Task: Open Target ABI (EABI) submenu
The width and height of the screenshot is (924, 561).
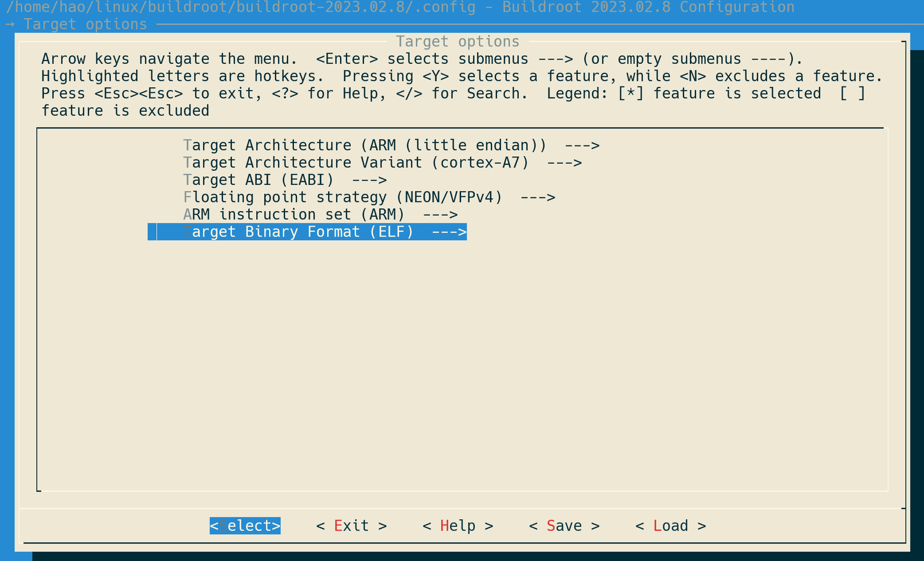Action: point(285,180)
